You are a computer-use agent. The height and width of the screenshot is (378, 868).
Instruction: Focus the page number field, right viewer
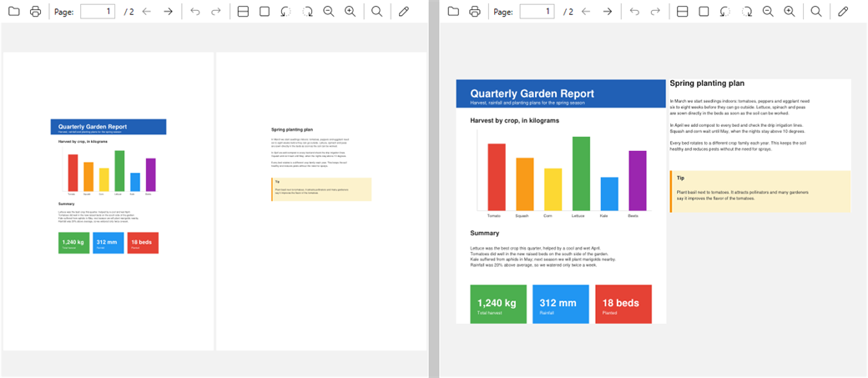tap(537, 12)
